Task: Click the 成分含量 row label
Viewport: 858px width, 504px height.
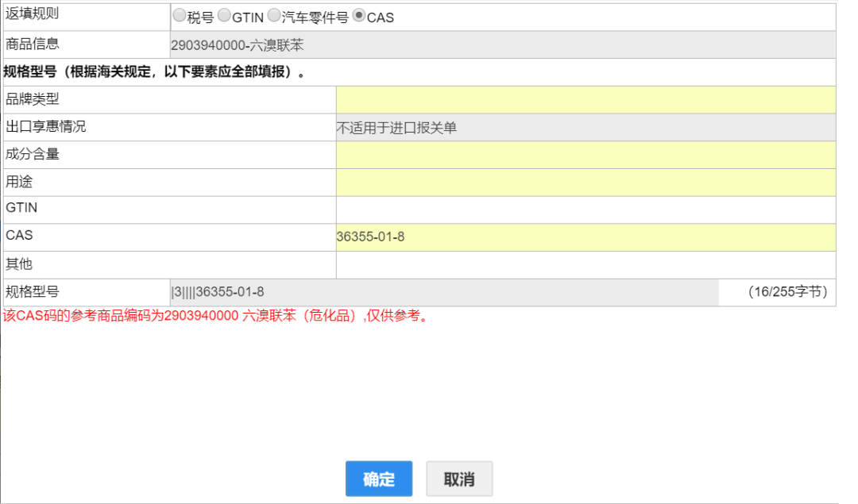Action: [32, 154]
